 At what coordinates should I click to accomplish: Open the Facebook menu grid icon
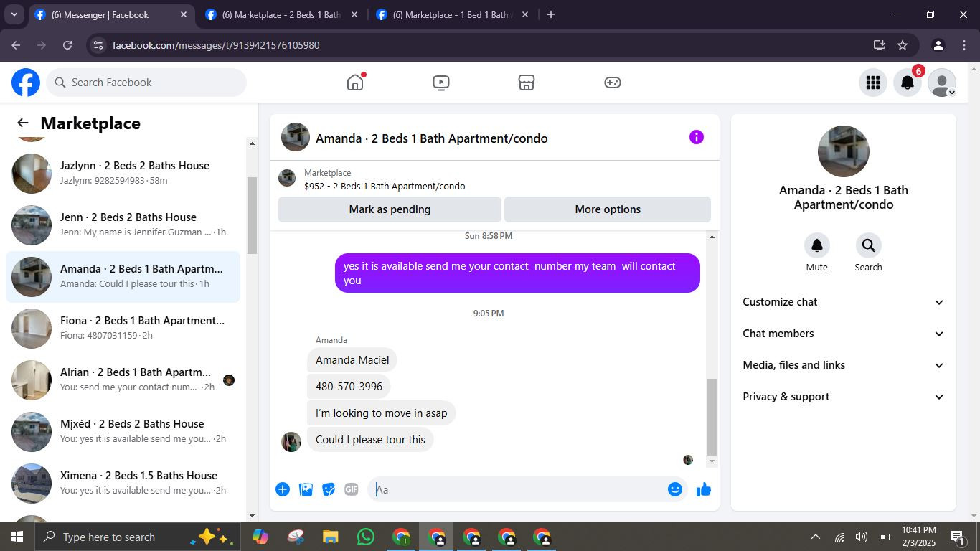click(873, 83)
